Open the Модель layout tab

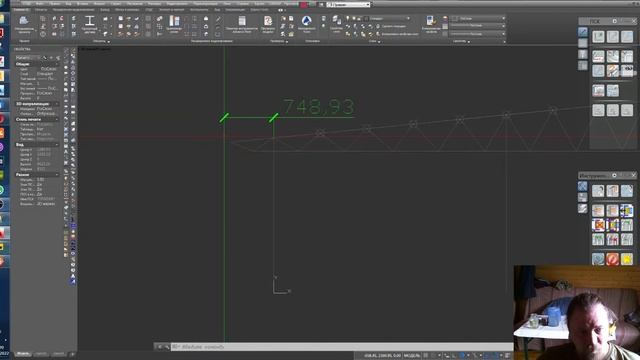[x=23, y=354]
